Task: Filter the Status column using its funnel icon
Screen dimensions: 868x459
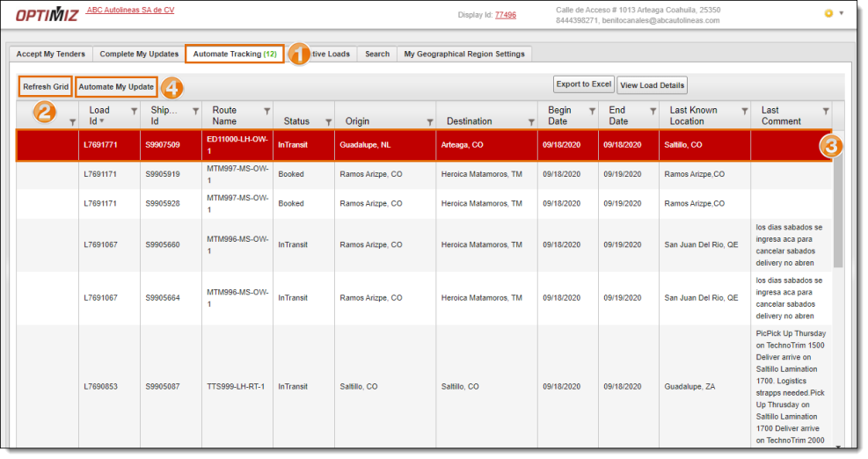Action: [329, 122]
